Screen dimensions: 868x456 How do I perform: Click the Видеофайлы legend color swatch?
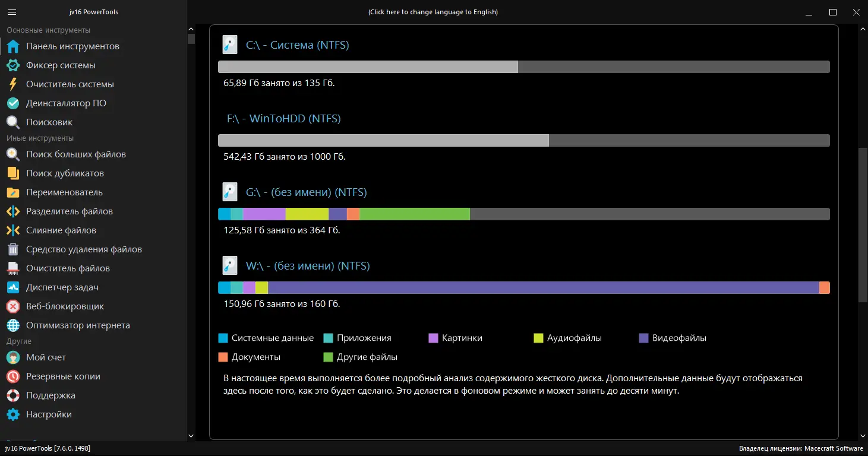[x=643, y=338]
